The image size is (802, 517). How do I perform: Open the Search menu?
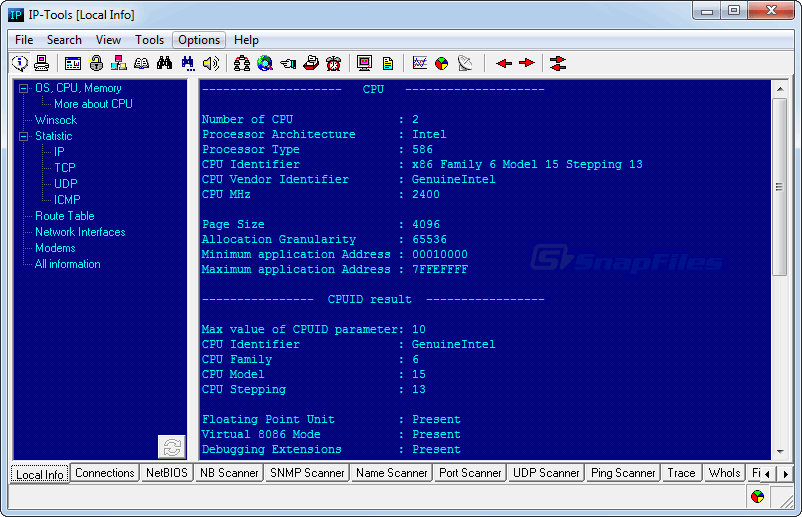point(64,40)
